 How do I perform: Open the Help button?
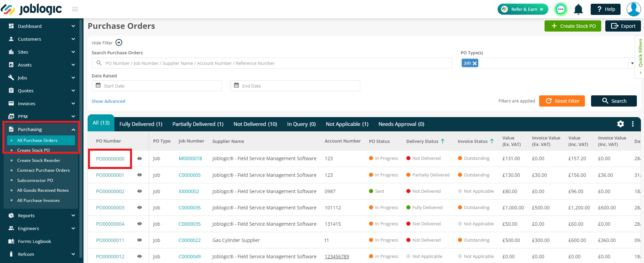coord(606,9)
